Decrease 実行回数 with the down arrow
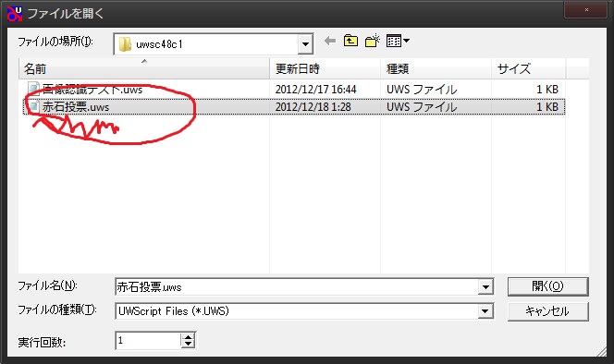Image resolution: width=614 pixels, height=364 pixels. coord(188,345)
